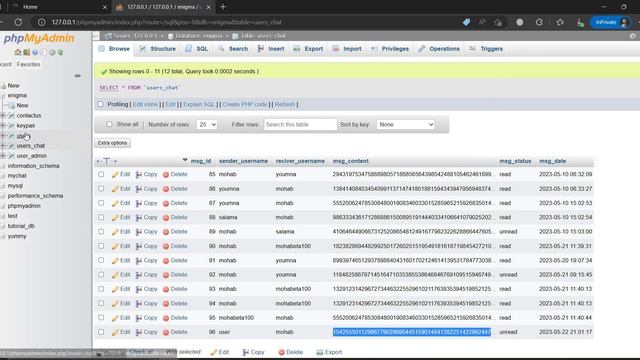Open the tutorial_db database
Screen dimensions: 640x360
pos(21,226)
